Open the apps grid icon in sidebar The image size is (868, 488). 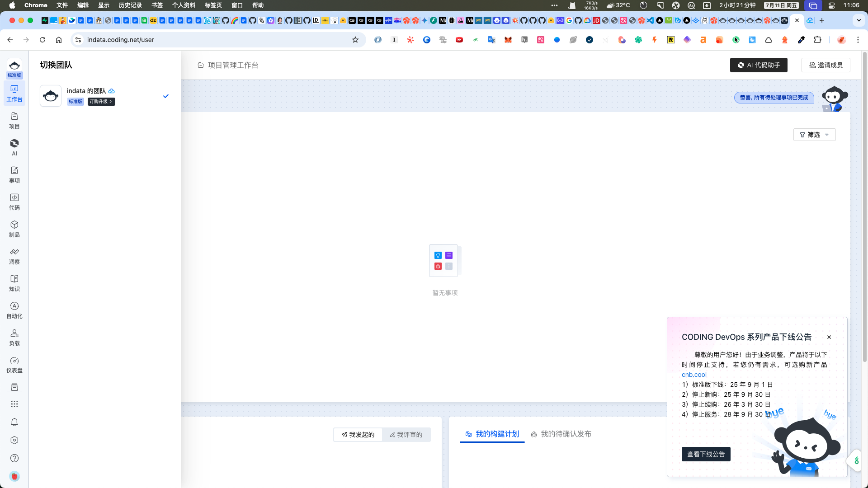pos(14,404)
